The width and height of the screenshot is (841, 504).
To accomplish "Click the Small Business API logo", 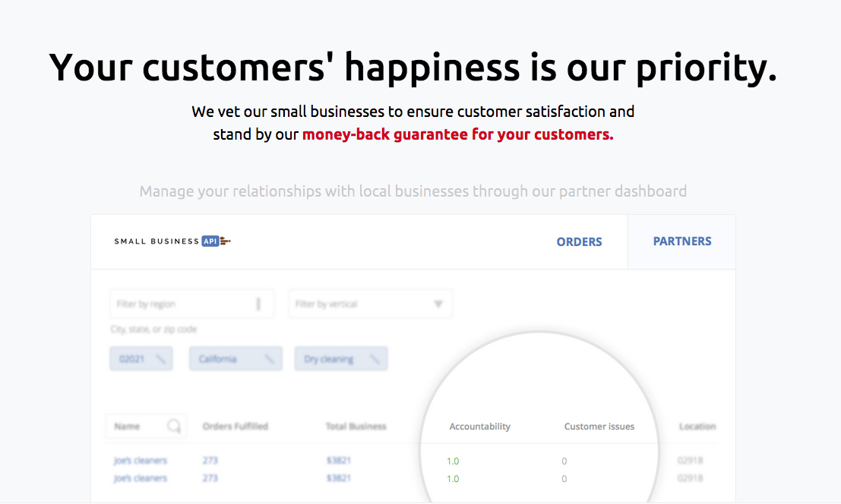I will (x=172, y=241).
